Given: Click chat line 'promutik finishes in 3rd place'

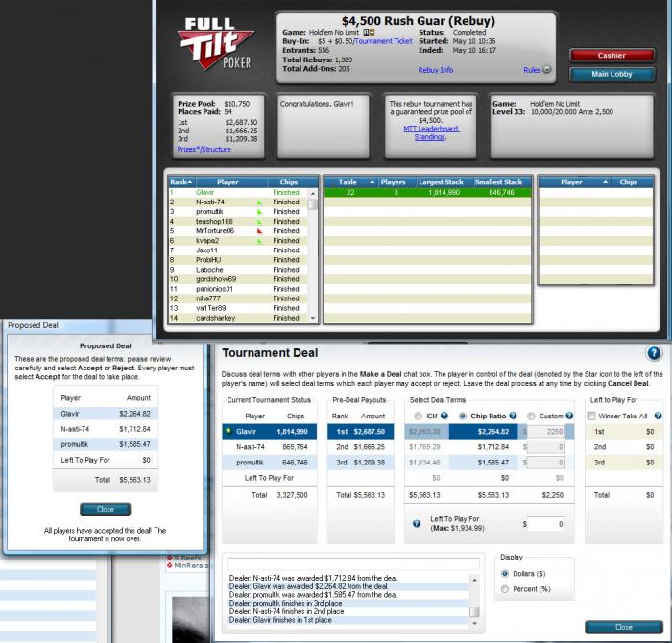Looking at the screenshot, I should pyautogui.click(x=285, y=603).
